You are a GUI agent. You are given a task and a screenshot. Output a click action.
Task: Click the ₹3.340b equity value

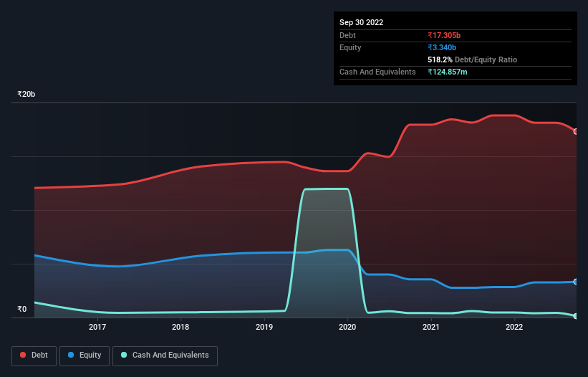tap(442, 47)
